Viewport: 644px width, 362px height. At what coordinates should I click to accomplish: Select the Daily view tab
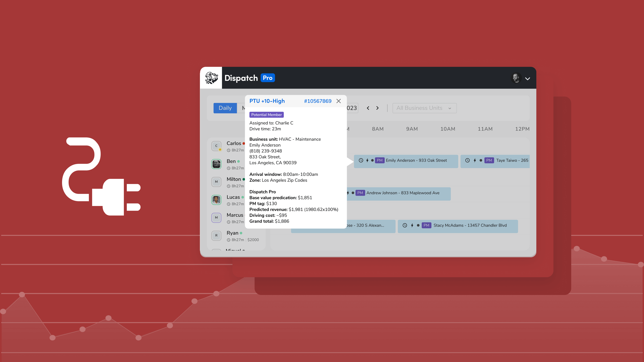[225, 108]
